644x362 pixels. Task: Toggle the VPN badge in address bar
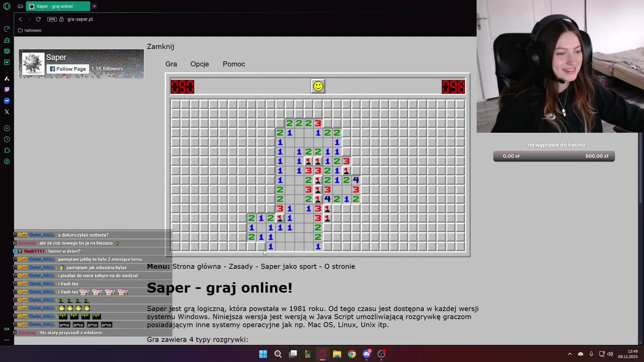coord(52,19)
